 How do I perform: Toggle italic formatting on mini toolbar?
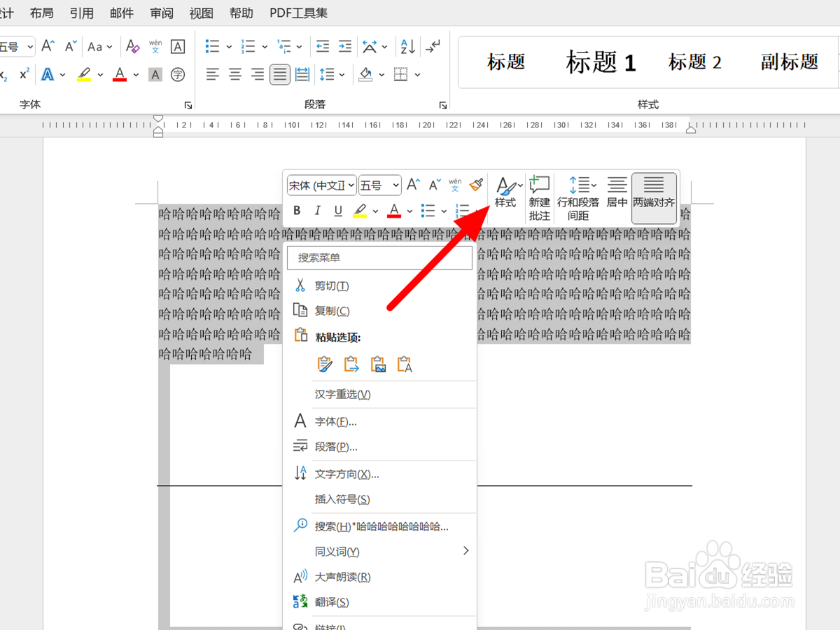(317, 210)
